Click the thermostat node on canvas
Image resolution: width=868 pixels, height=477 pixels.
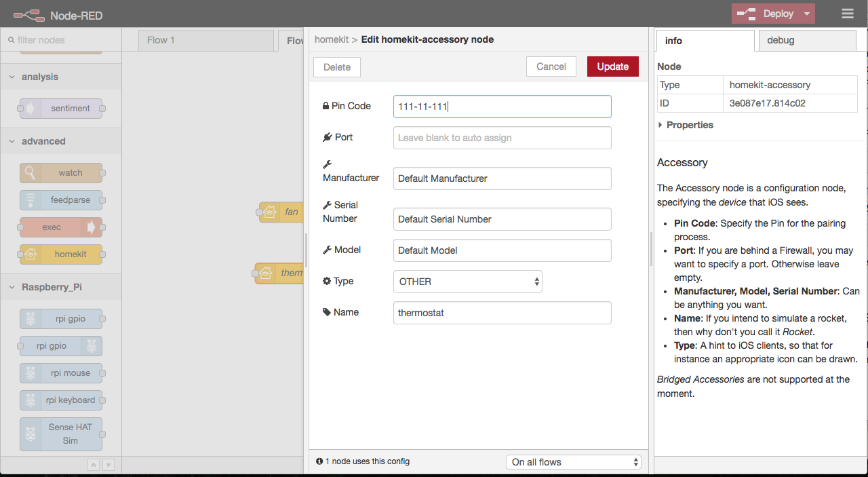pyautogui.click(x=279, y=273)
